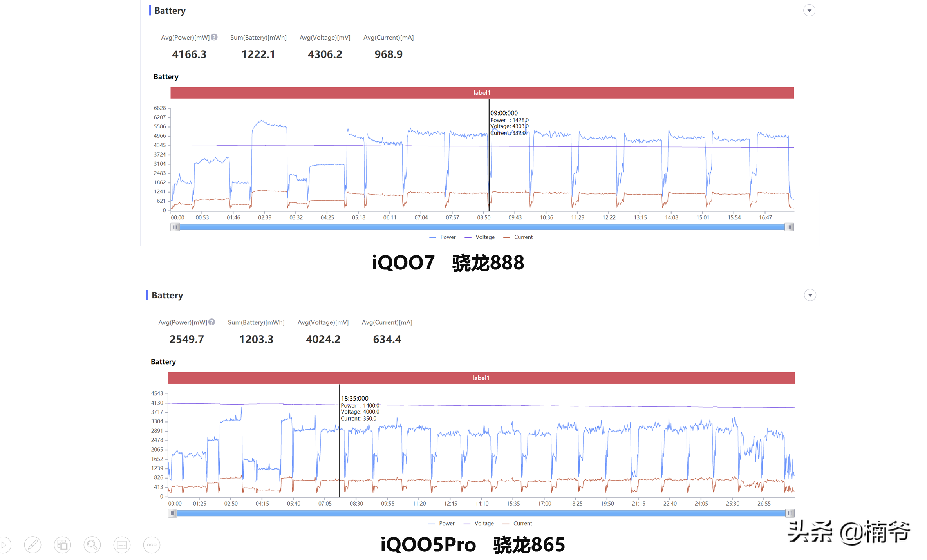
Task: Open the notes list icon in bottom toolbar
Action: coord(122,544)
